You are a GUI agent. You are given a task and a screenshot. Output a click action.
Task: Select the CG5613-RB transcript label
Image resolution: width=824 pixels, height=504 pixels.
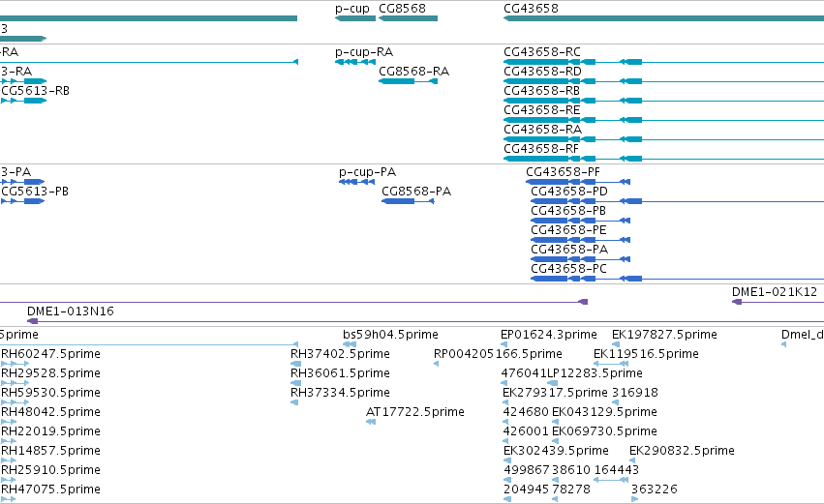pyautogui.click(x=35, y=91)
